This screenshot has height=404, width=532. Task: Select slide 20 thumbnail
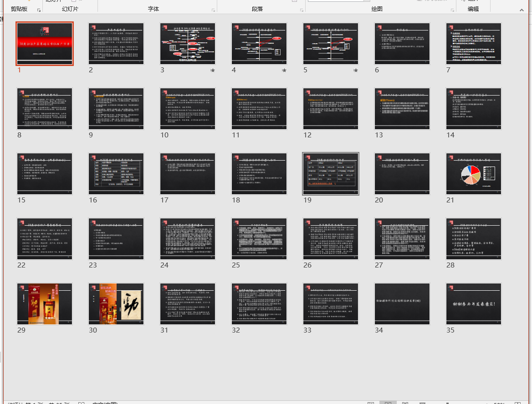coord(402,174)
